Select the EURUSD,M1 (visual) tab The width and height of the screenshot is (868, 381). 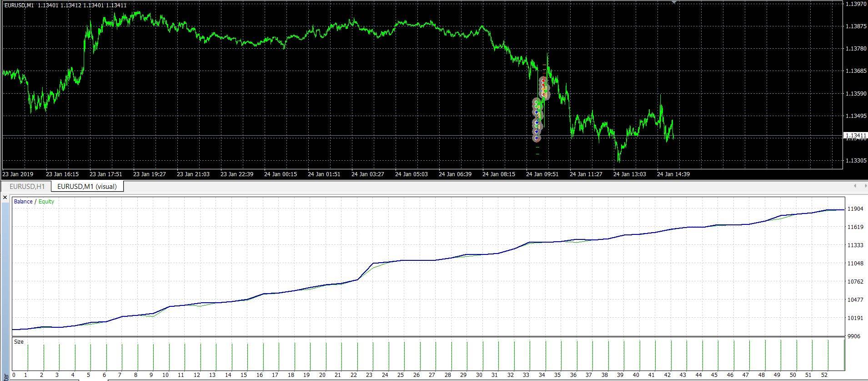(87, 187)
